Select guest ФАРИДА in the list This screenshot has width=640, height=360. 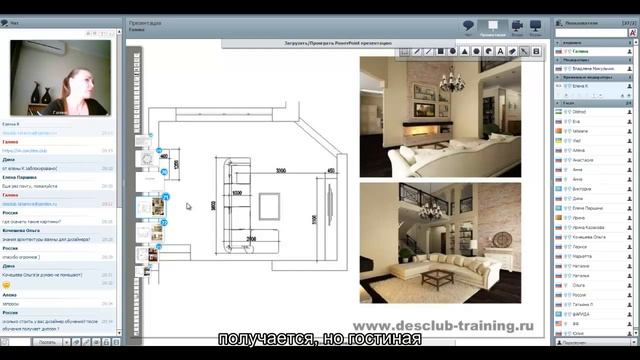(594, 314)
